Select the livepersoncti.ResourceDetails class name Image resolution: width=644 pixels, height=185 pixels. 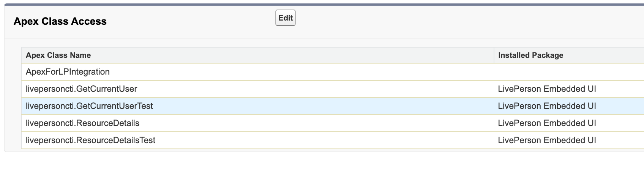click(82, 123)
